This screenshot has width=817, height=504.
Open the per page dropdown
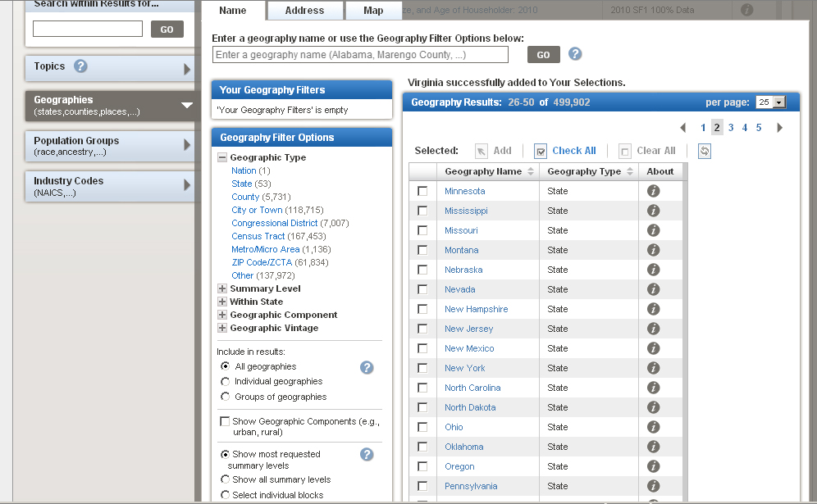tap(770, 102)
